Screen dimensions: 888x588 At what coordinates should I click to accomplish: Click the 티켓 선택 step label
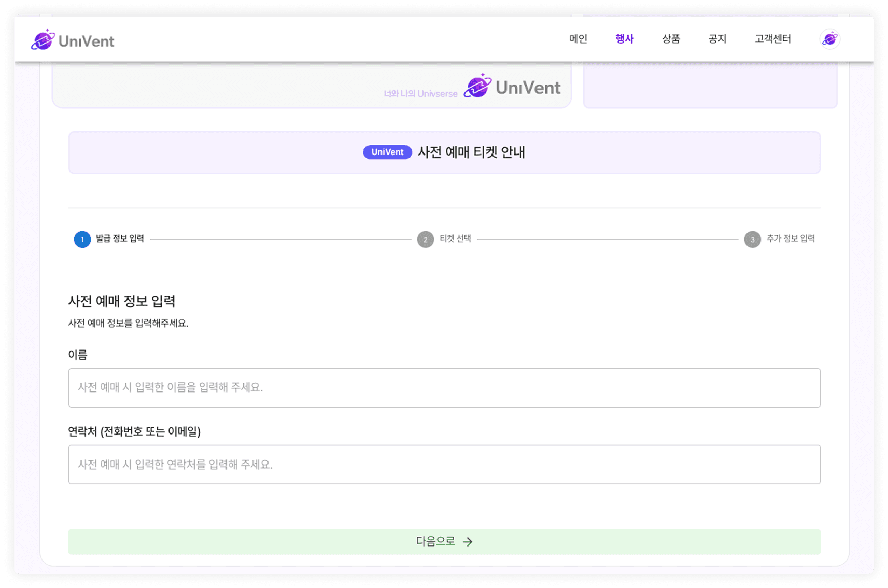[455, 239]
